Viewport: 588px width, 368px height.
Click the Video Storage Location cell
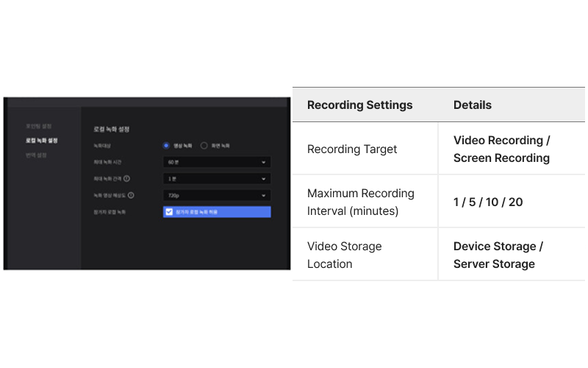pos(344,255)
